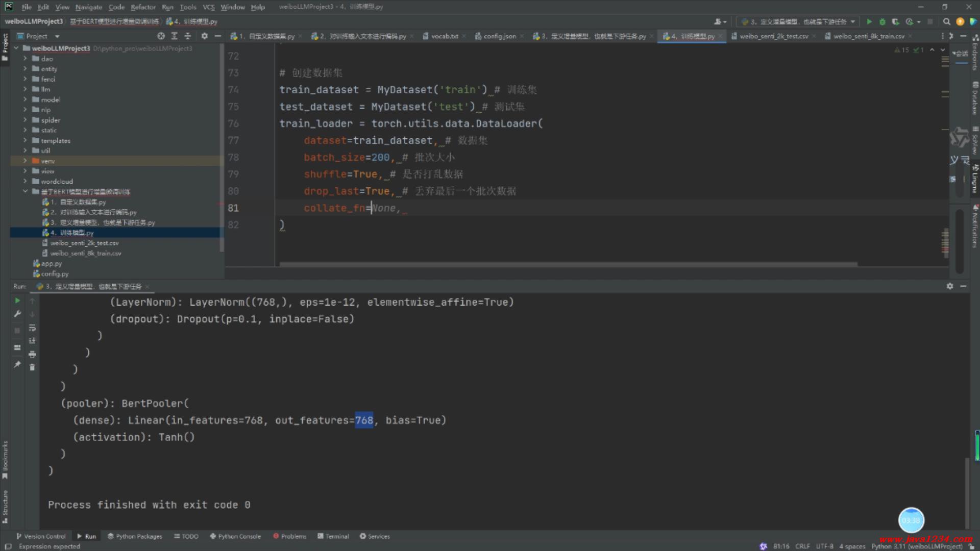Viewport: 980px width, 551px height.
Task: Click Run with Coverage icon
Action: coord(895,21)
